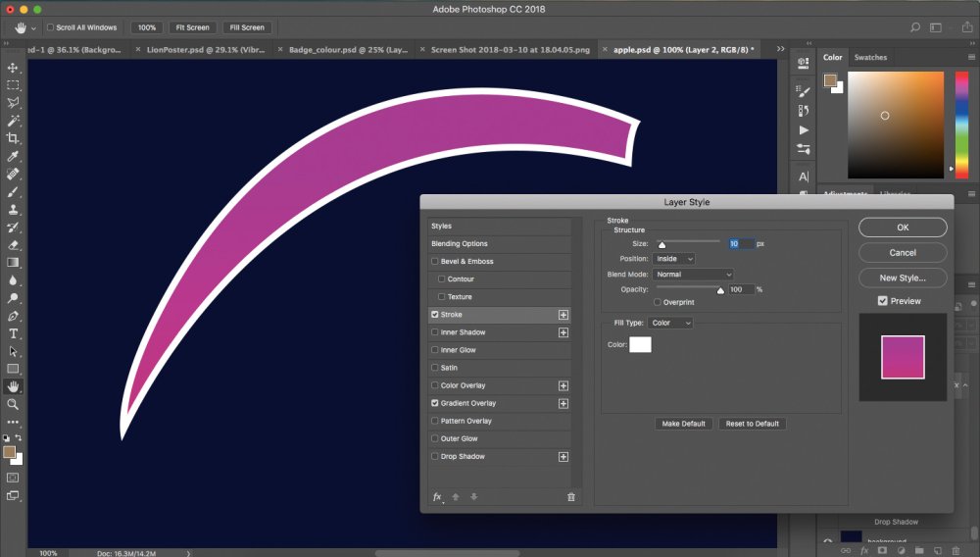The image size is (980, 557).
Task: Click the Reset to Default button
Action: coord(752,424)
